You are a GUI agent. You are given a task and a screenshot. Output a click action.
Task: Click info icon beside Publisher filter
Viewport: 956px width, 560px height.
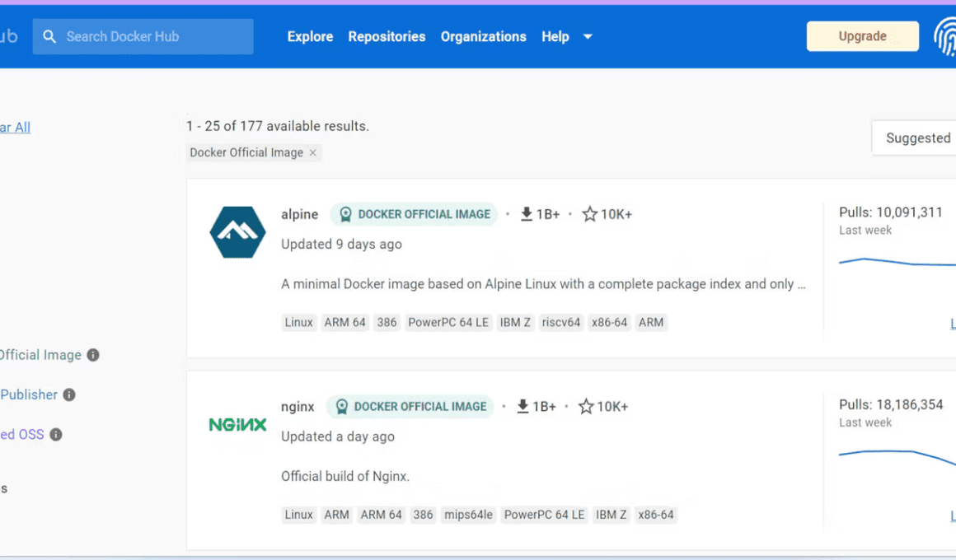(x=69, y=394)
